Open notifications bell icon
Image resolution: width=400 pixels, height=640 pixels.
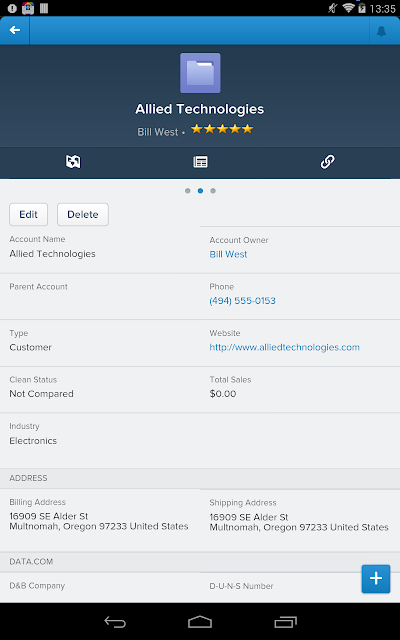click(381, 31)
